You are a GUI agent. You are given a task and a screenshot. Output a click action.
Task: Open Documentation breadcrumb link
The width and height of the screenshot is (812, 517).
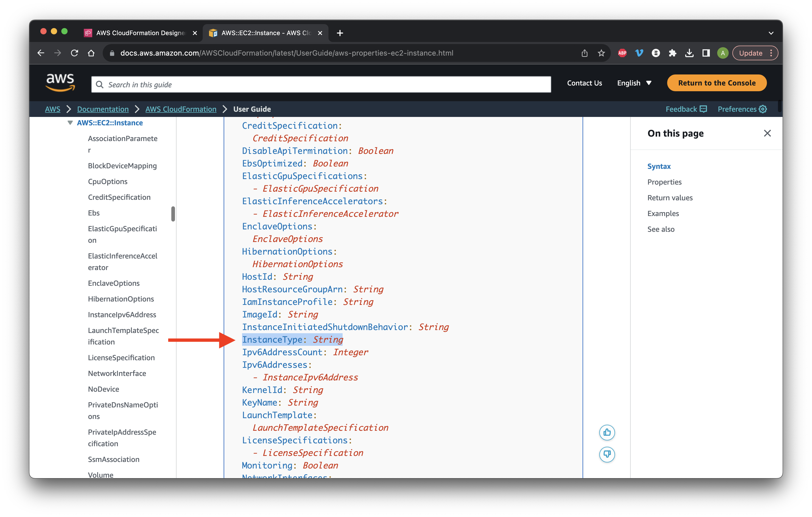click(x=103, y=109)
